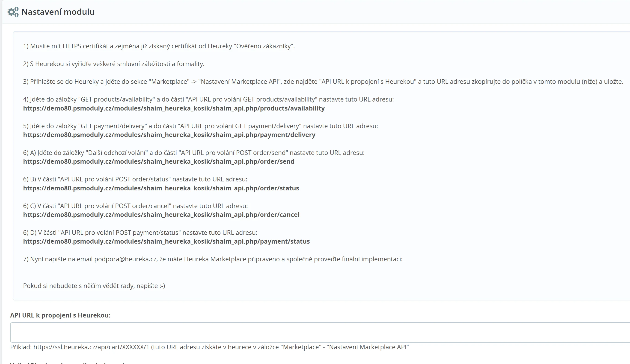This screenshot has height=364, width=630.
Task: Click step 1 text about HTTPS certifikát
Action: click(x=159, y=46)
